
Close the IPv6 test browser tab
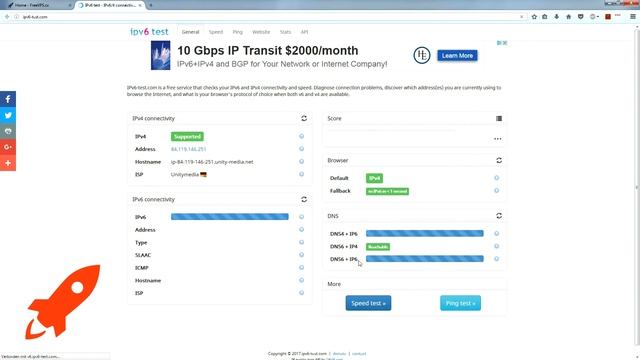pos(140,5)
